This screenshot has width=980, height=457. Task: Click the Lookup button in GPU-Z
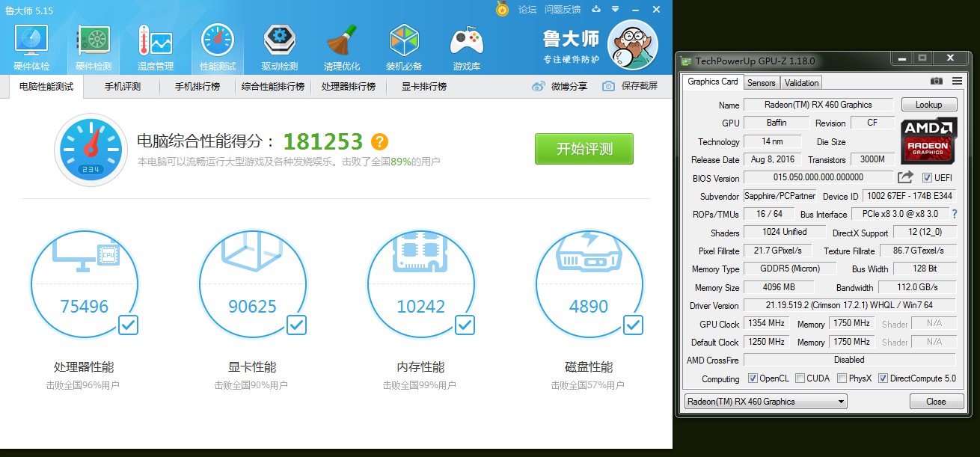pyautogui.click(x=928, y=104)
